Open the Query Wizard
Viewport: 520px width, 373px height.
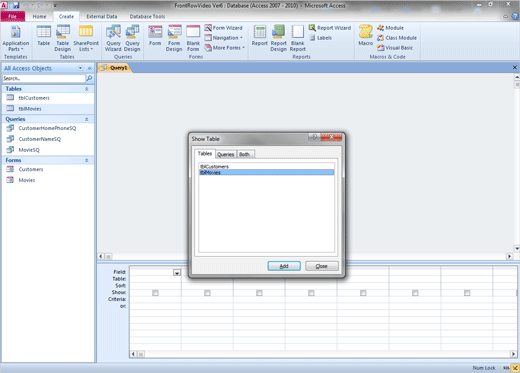pos(113,39)
